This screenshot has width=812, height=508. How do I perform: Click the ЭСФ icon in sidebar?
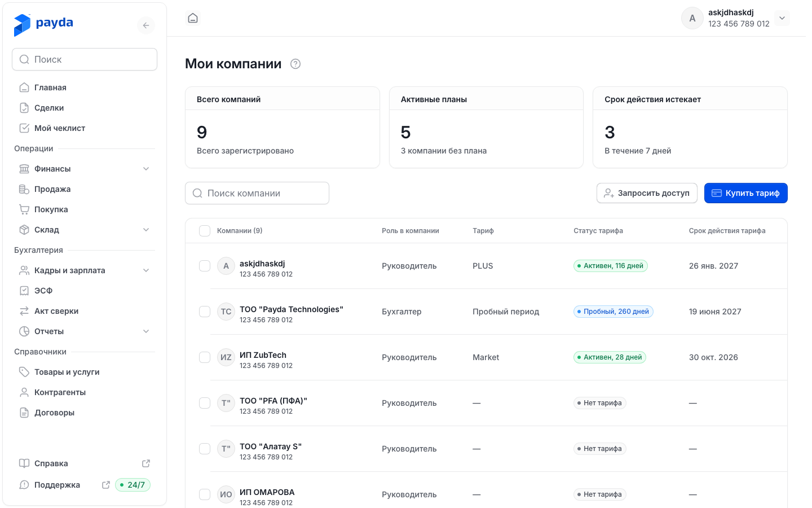click(x=24, y=291)
